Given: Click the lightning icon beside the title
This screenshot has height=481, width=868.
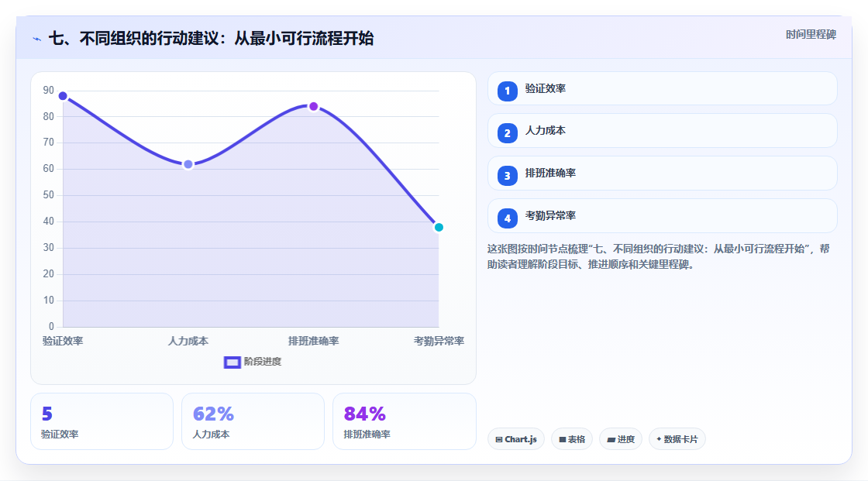Looking at the screenshot, I should [x=37, y=39].
